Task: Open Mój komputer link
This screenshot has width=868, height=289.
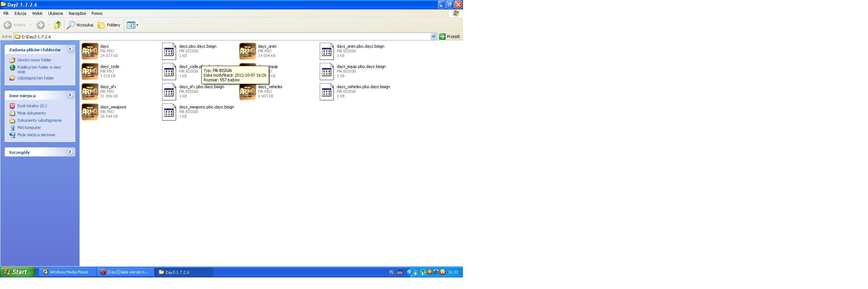Action: click(29, 128)
